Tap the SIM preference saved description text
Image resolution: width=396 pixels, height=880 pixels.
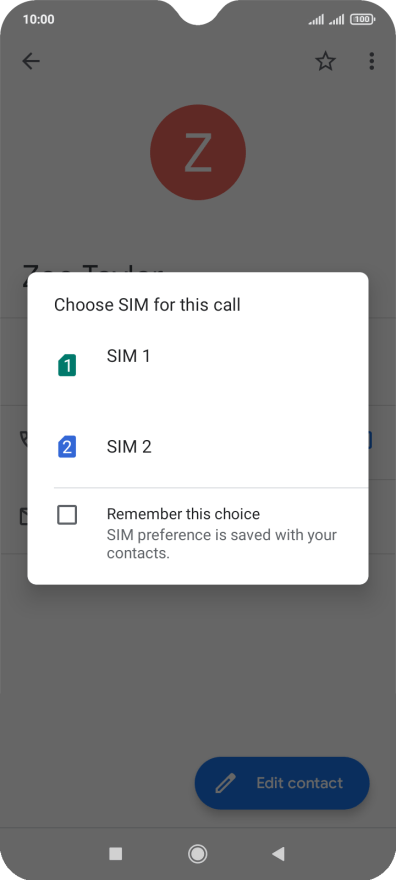coord(222,544)
